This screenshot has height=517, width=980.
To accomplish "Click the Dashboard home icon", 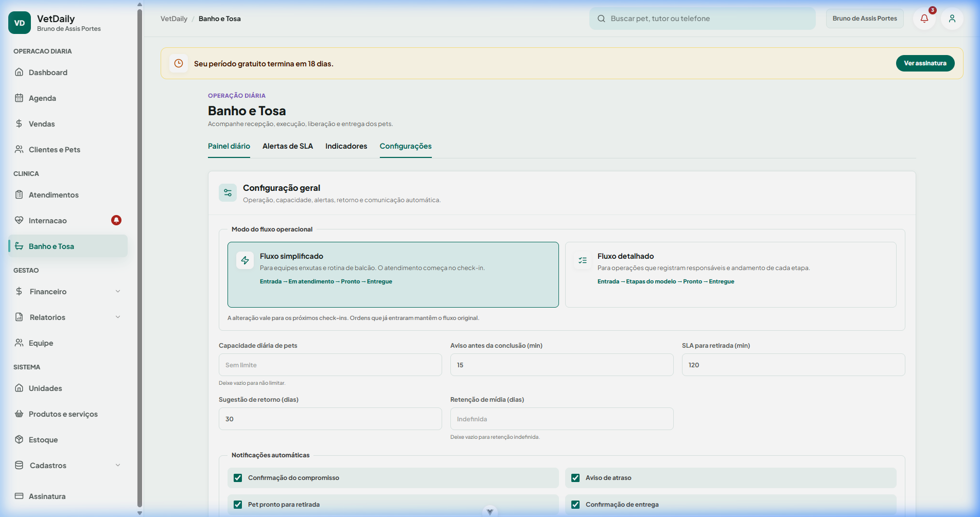I will click(x=19, y=72).
